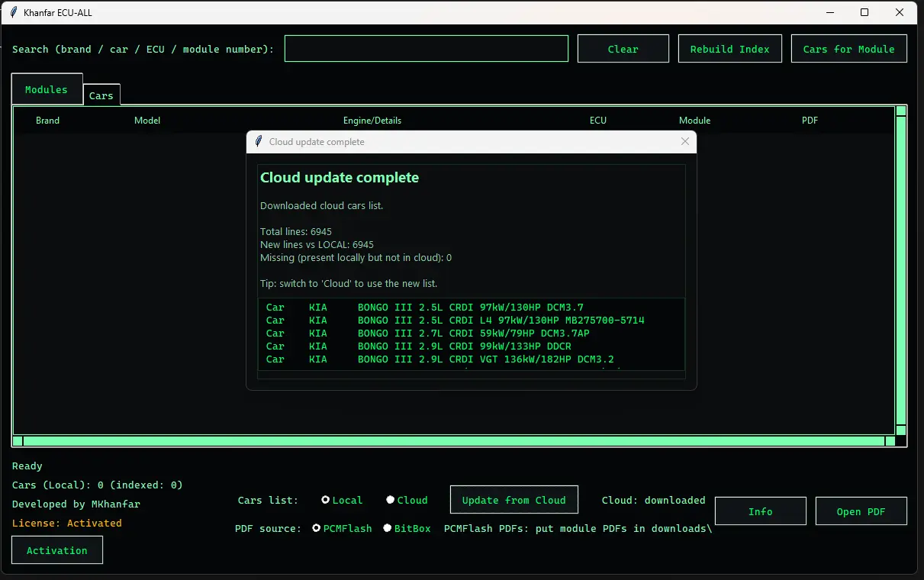924x580 pixels.
Task: Click the Cars for Module button
Action: (848, 48)
